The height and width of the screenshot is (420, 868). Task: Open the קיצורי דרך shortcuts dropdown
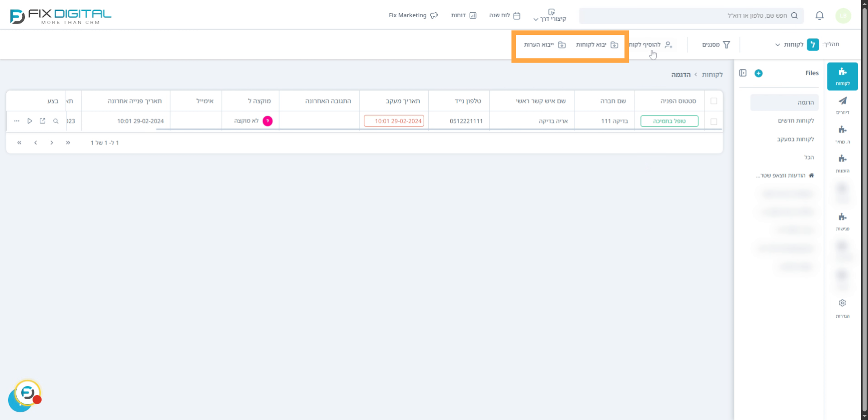point(550,16)
